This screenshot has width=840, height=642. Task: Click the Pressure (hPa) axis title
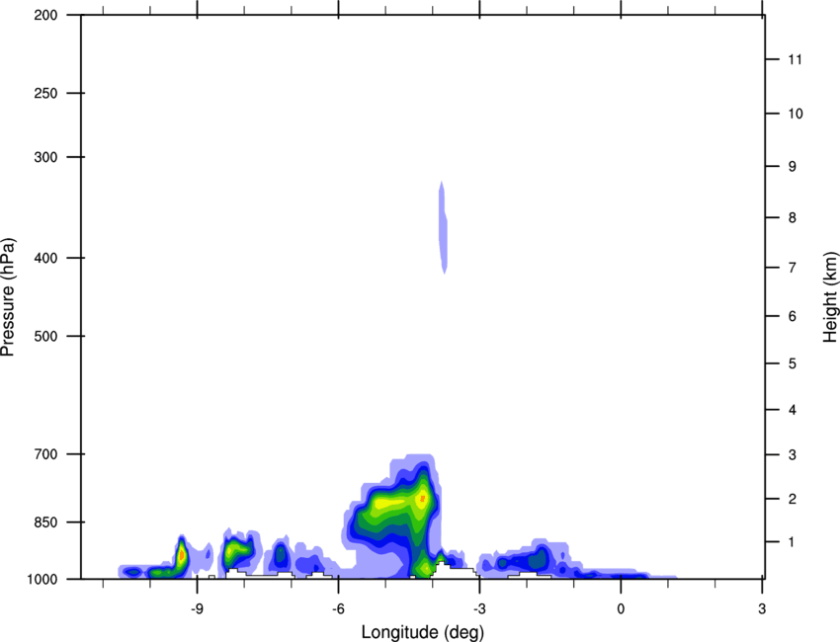point(8,297)
